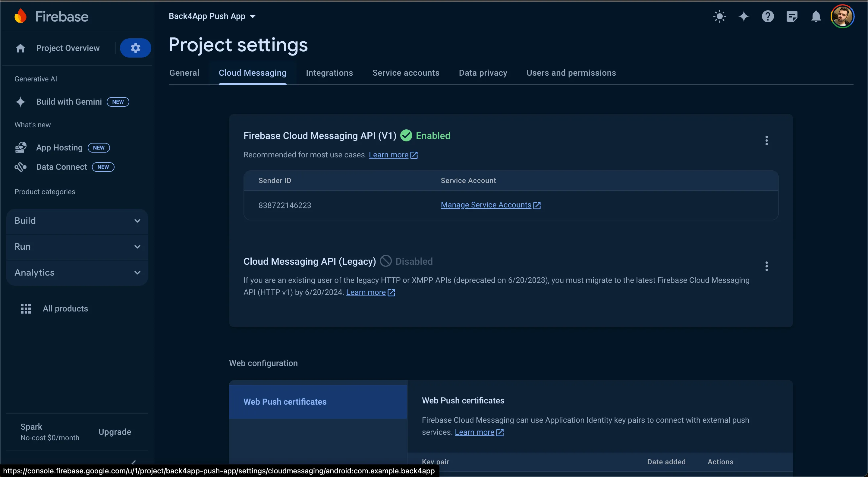This screenshot has width=868, height=477.
Task: Click Learn more under FCM API (V1)
Action: click(x=388, y=155)
